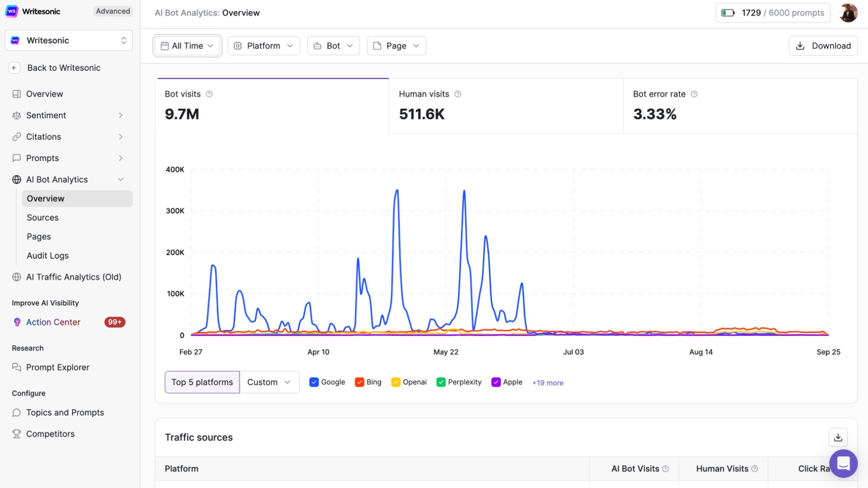Select the Competitors icon in the sidebar
The height and width of the screenshot is (488, 868).
click(18, 434)
